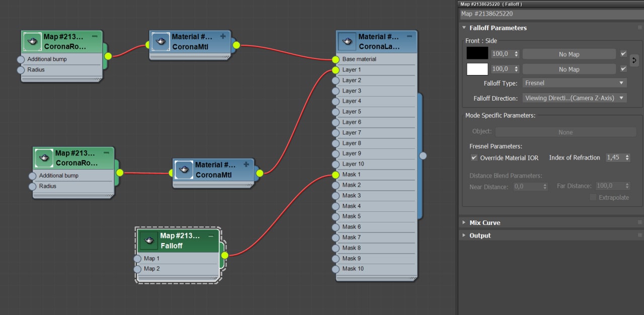The image size is (644, 315).
Task: Click the Layer 2 input socket
Action: coord(336,81)
